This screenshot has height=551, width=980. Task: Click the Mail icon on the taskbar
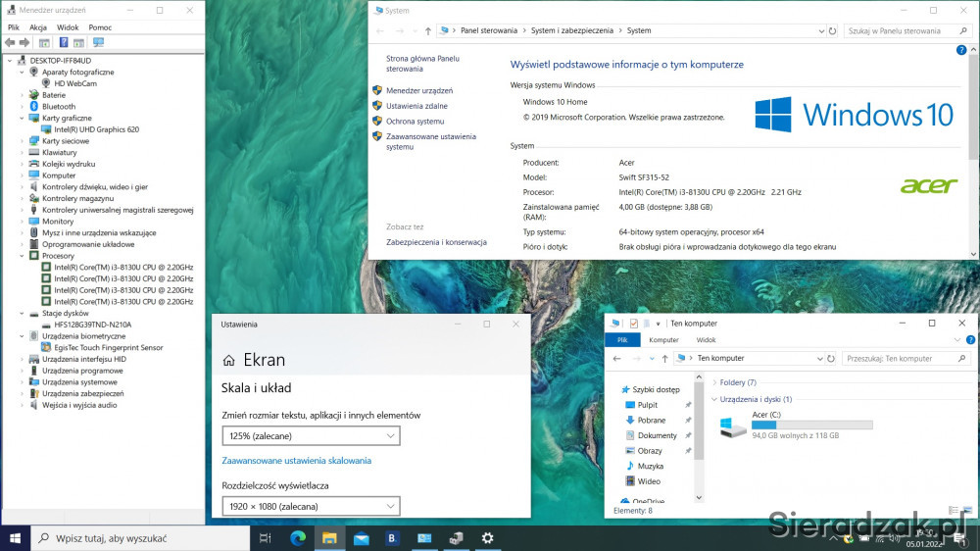pos(361,538)
